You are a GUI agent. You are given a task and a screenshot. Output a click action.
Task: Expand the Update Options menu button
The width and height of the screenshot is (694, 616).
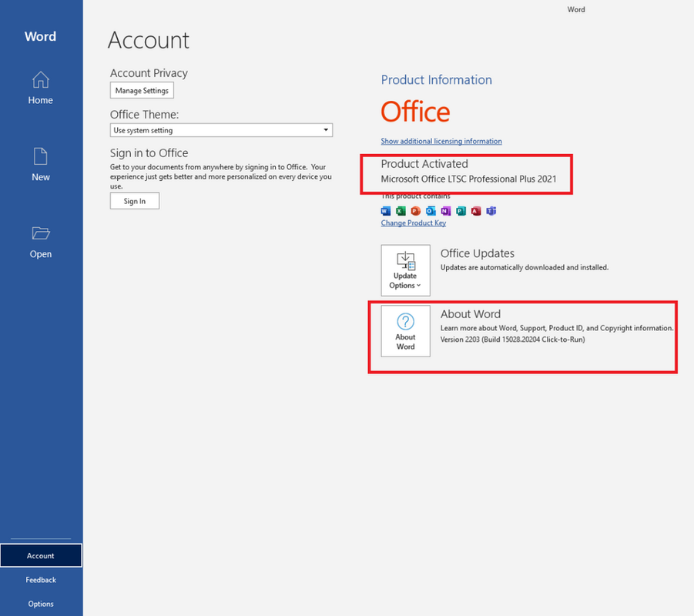coord(405,270)
